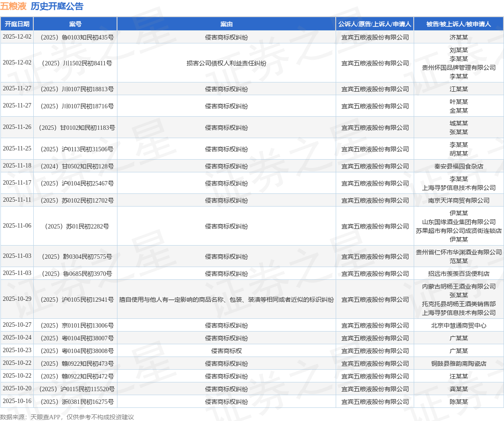
Task: Click defendant 铜鼓县雅韵斋陶瓷店
Action: [x=459, y=364]
